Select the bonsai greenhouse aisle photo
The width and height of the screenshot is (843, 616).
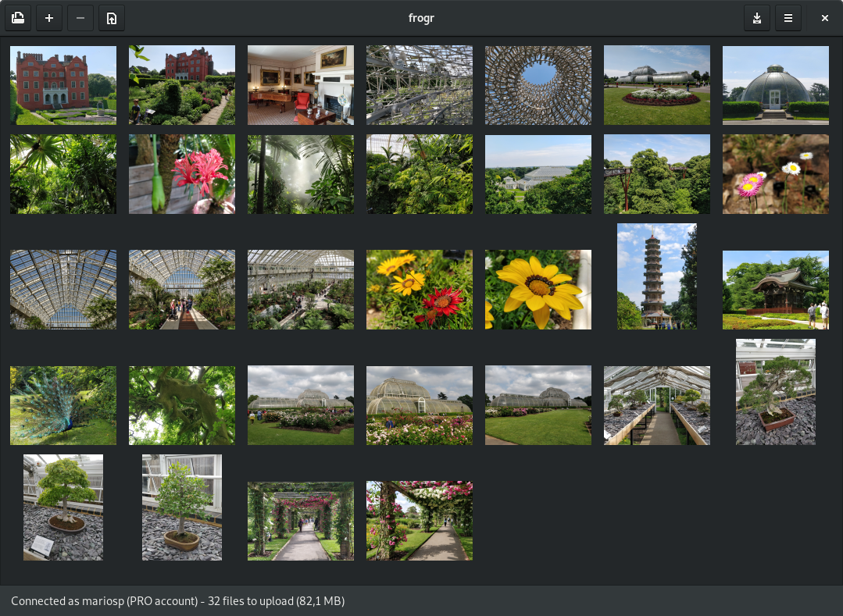coord(657,405)
